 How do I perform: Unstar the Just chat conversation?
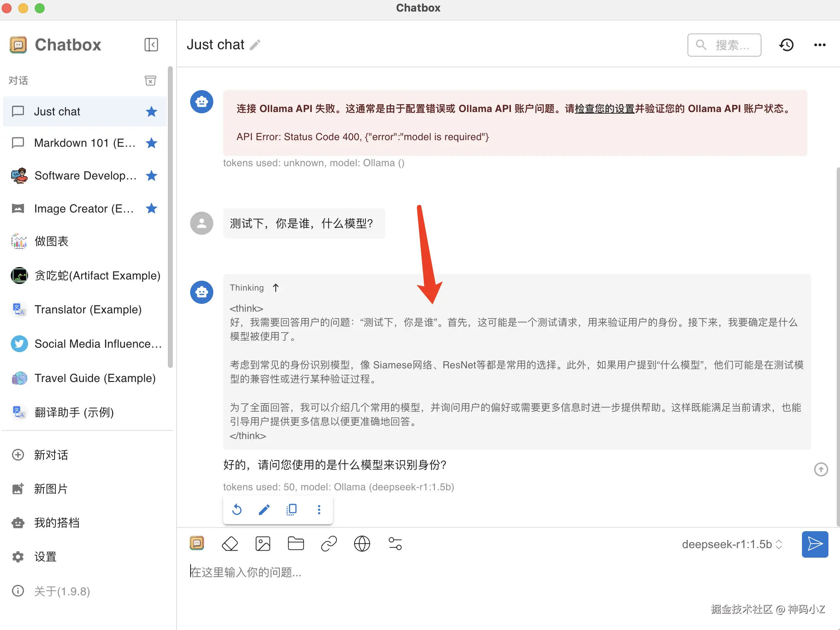152,112
